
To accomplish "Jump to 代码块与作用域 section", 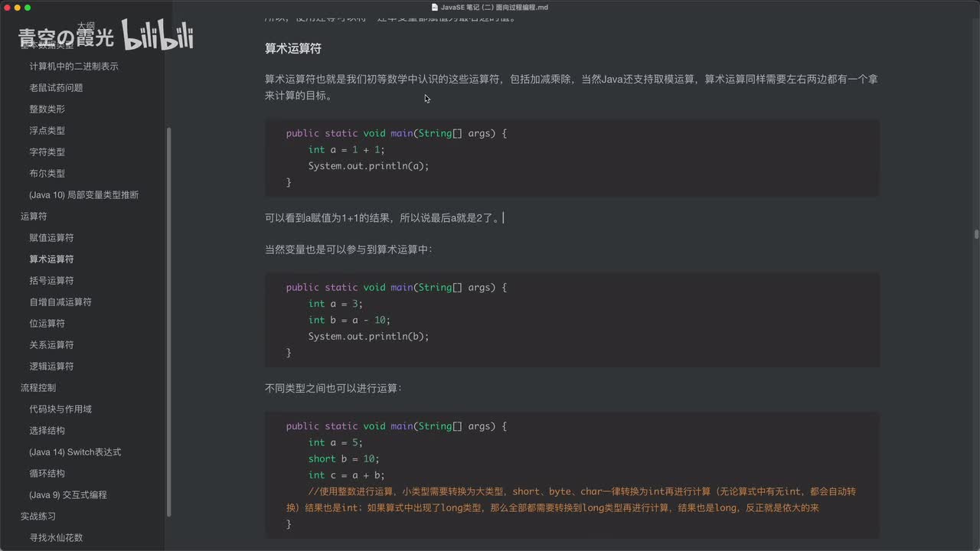I will coord(60,409).
